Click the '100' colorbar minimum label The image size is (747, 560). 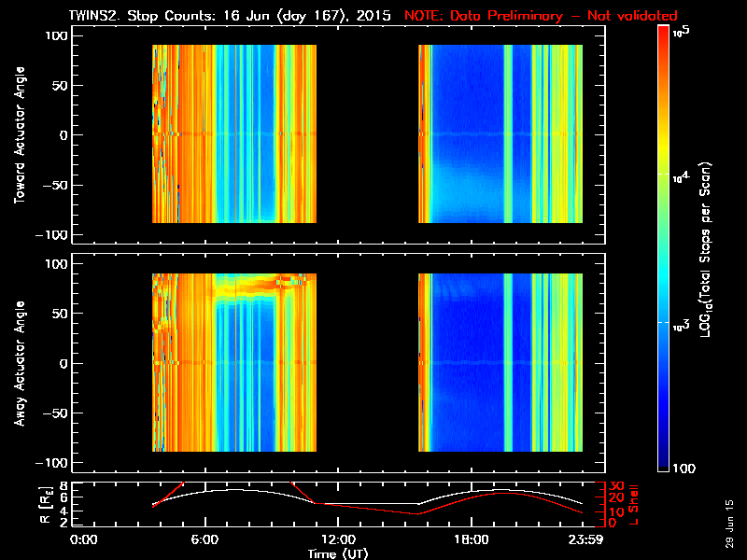pyautogui.click(x=684, y=469)
